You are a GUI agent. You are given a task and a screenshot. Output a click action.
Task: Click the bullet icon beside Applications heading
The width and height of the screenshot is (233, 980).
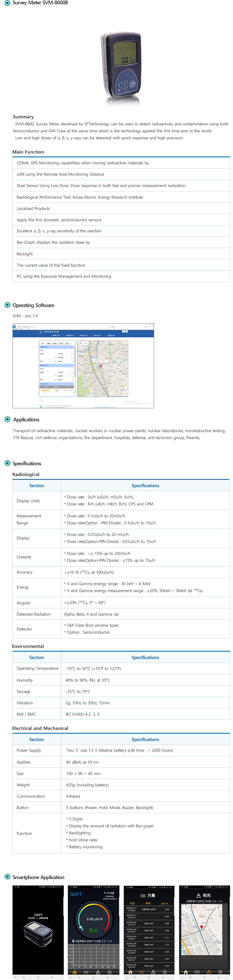(7, 419)
